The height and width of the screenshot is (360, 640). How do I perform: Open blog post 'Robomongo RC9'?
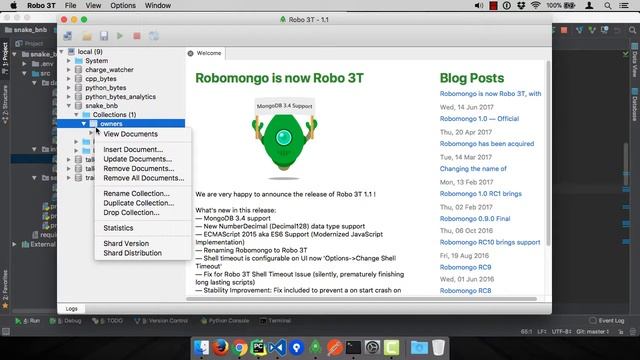(465, 267)
